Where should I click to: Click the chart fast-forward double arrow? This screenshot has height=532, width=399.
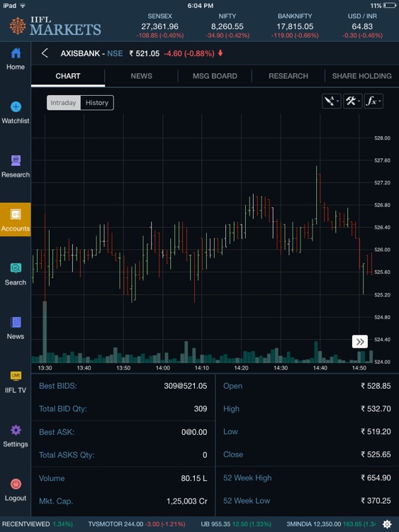[360, 341]
